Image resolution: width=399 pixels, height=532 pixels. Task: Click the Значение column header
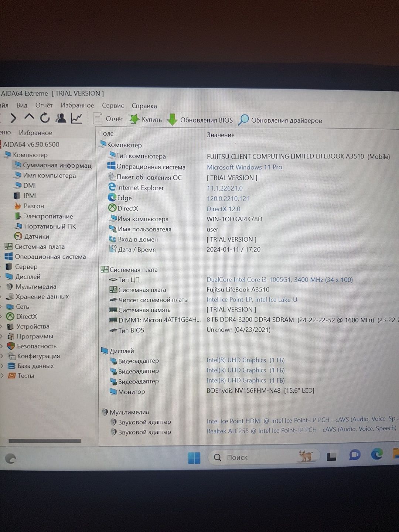(221, 135)
